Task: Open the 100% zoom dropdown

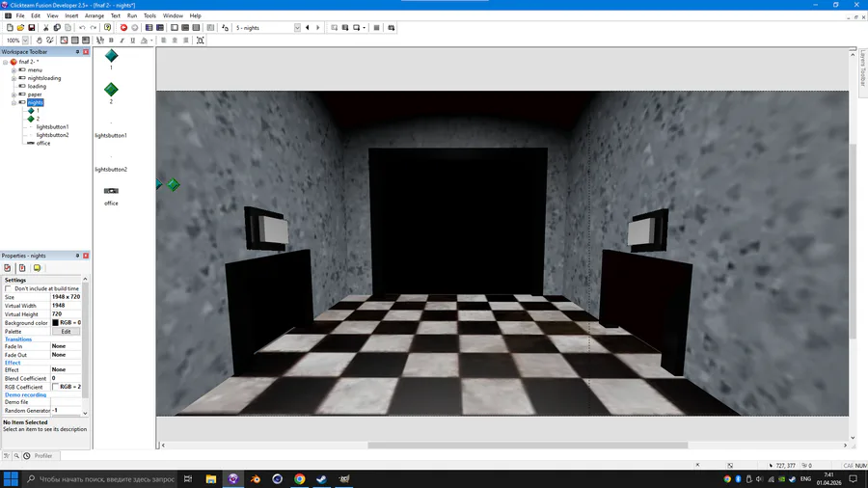Action: [x=25, y=41]
